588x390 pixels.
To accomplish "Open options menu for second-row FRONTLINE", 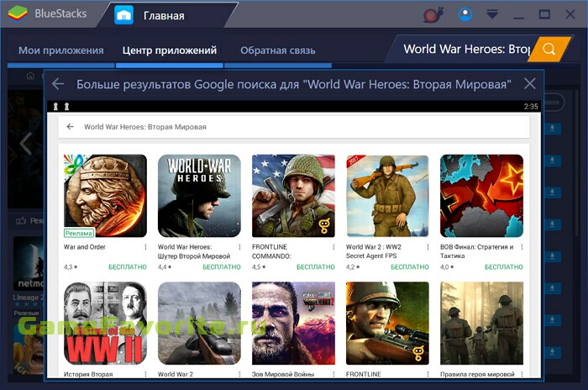I will (428, 374).
